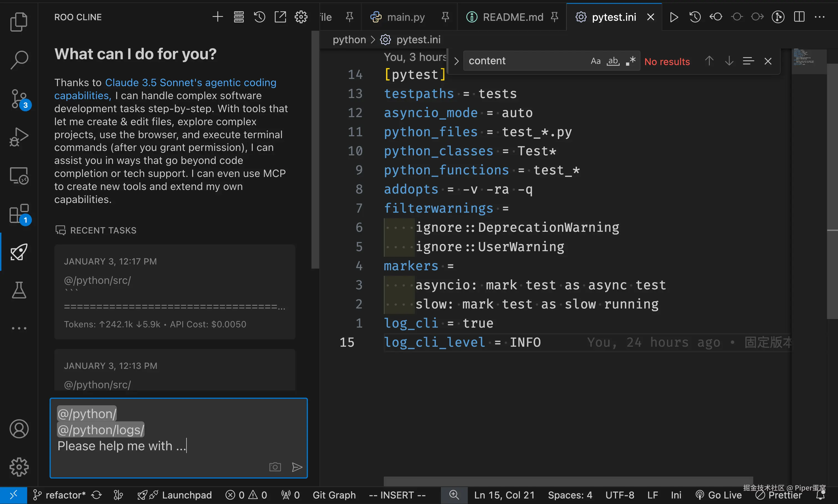Open MCP servers panel icon
838x504 pixels.
pos(239,17)
